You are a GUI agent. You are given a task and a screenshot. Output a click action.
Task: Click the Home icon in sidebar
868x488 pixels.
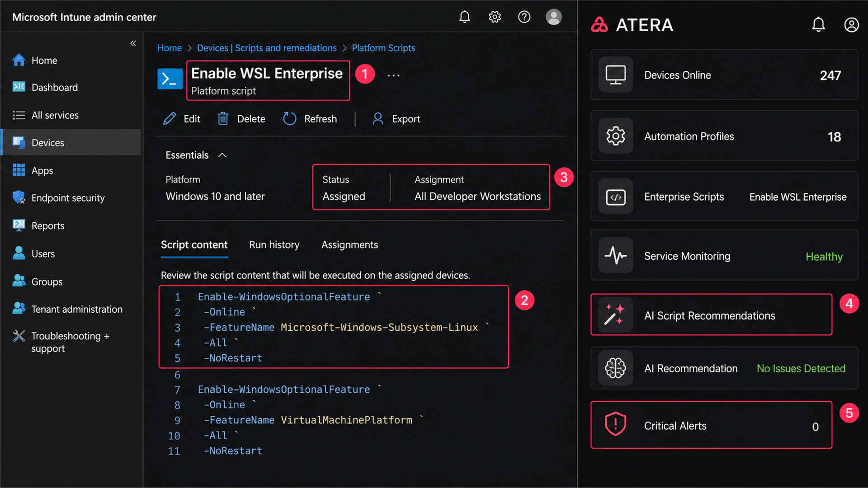click(19, 60)
